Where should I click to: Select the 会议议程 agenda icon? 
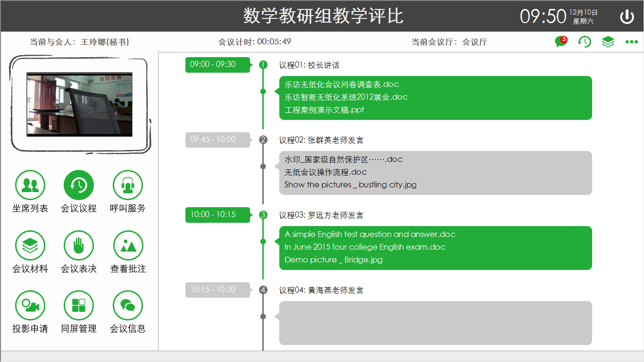point(79,185)
